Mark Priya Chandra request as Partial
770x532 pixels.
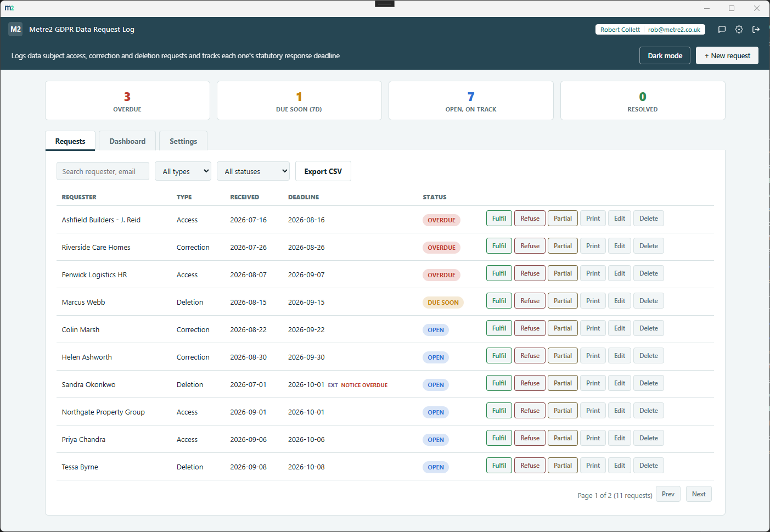(x=563, y=438)
